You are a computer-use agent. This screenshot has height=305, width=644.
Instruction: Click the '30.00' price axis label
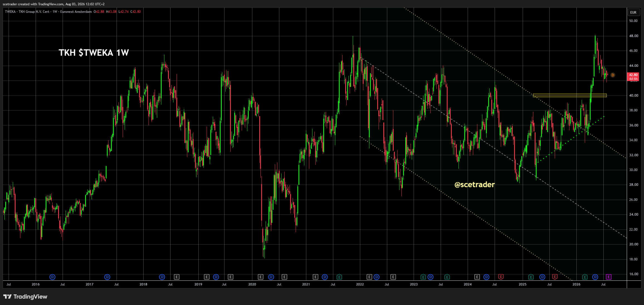coord(633,170)
